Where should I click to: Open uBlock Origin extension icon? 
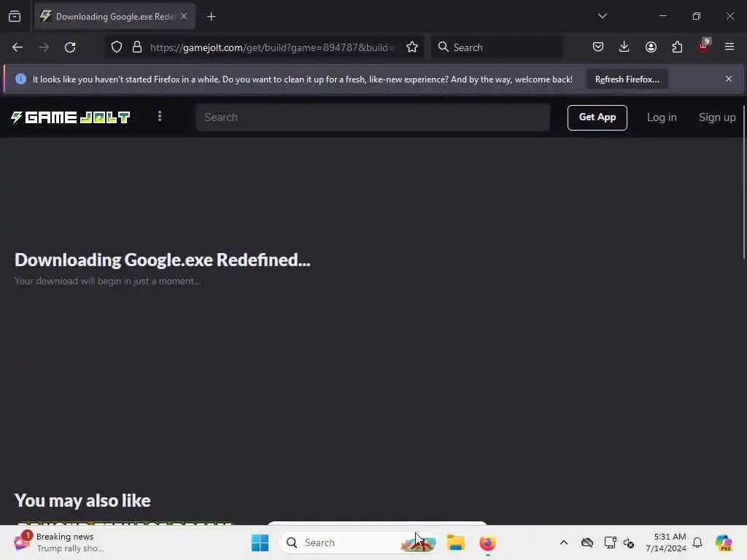click(x=704, y=46)
